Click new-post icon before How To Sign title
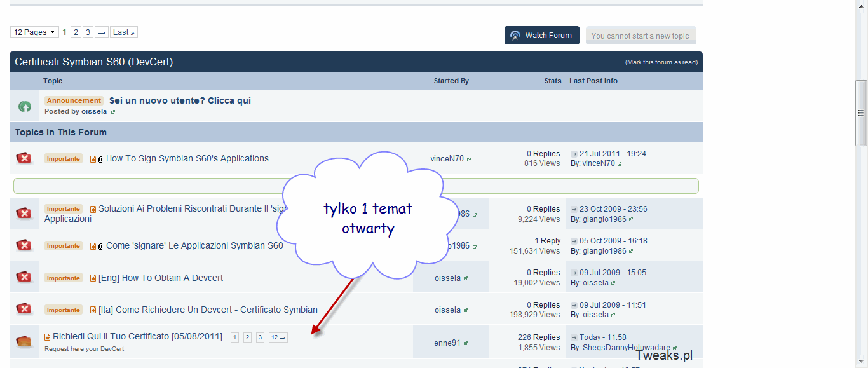The image size is (868, 368). point(93,159)
